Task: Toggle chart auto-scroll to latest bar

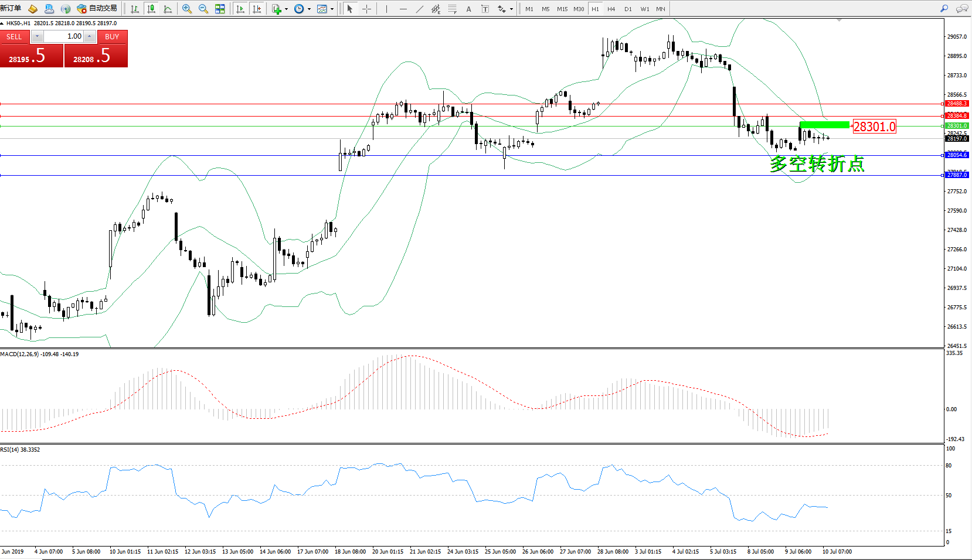Action: click(240, 9)
